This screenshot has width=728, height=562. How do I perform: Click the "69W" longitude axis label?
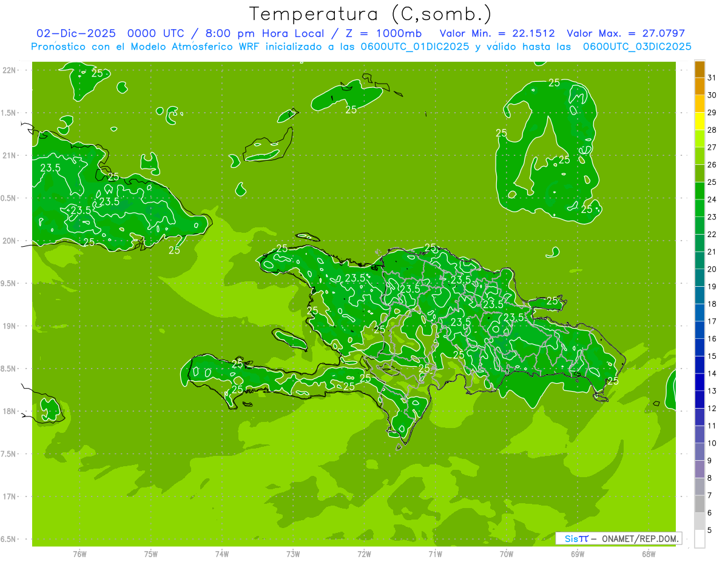coord(578,554)
